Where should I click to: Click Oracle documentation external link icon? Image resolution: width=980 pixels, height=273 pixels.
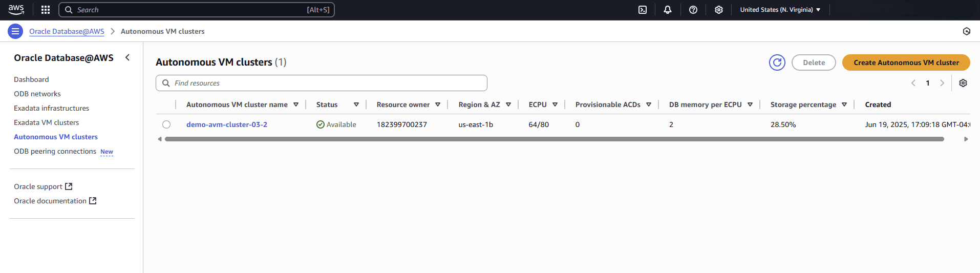93,201
